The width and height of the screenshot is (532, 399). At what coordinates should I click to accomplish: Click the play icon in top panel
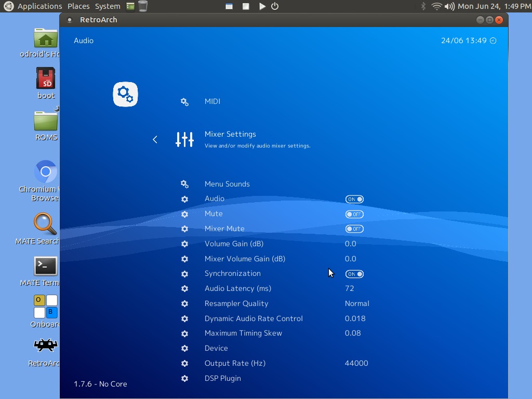pyautogui.click(x=262, y=6)
